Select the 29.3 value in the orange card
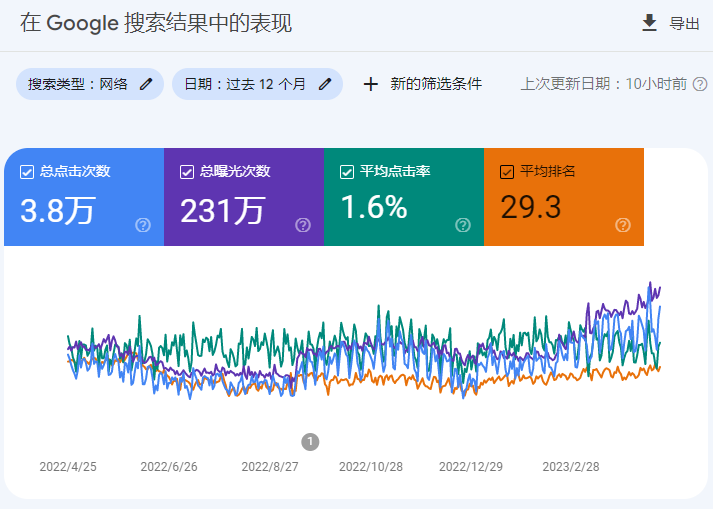Screen dimensions: 713x509 (x=530, y=208)
